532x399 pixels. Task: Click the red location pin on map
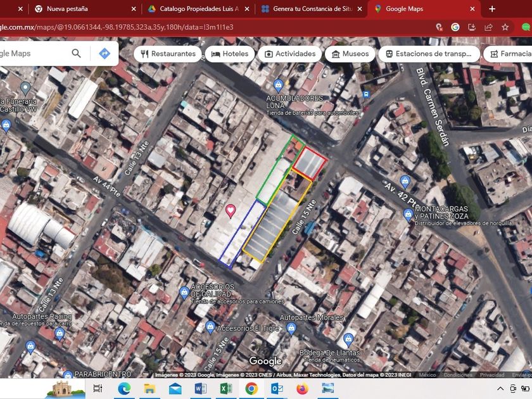(x=231, y=211)
